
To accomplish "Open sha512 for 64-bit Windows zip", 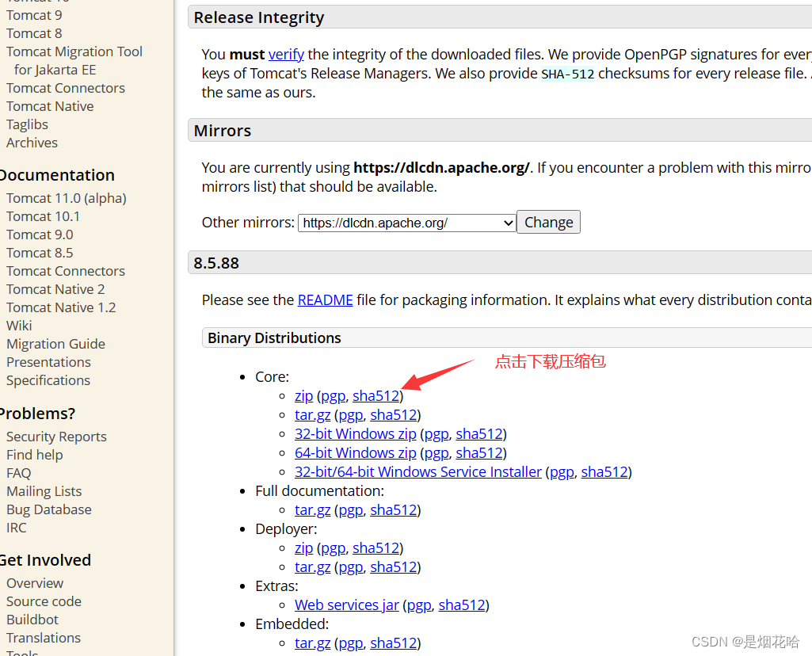I will point(479,453).
